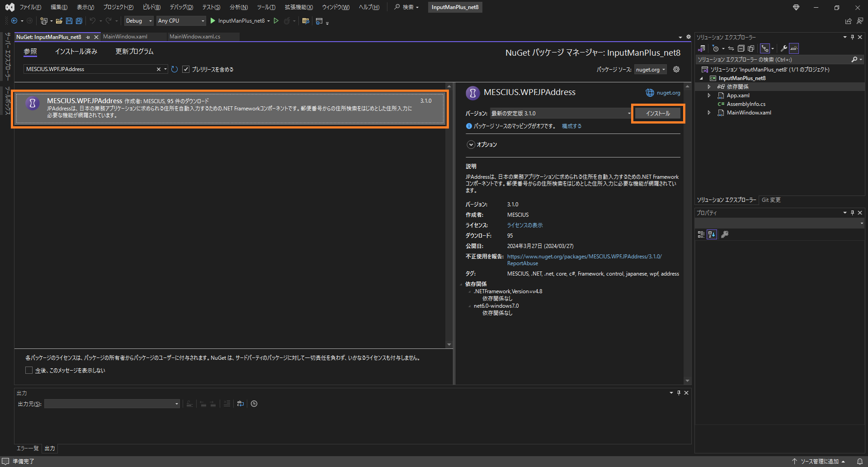
Task: Start debugging with the green play icon
Action: pyautogui.click(x=213, y=21)
